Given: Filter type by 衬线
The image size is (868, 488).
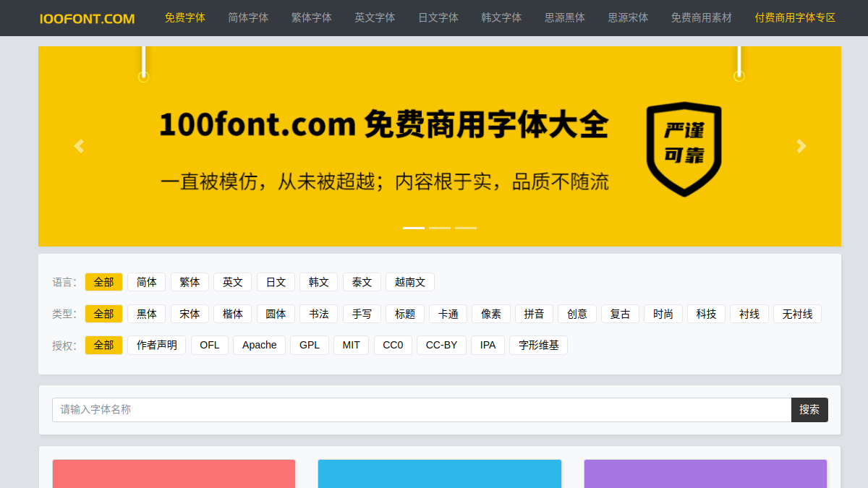Looking at the screenshot, I should coord(749,314).
